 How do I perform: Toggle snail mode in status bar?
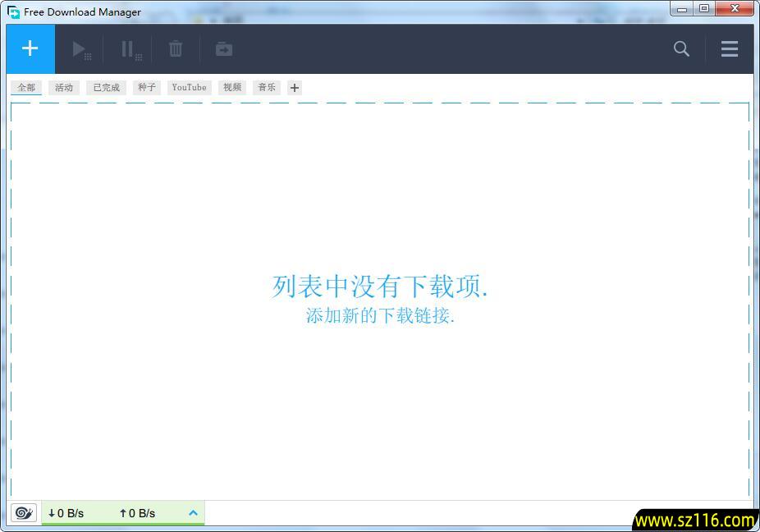click(x=24, y=513)
